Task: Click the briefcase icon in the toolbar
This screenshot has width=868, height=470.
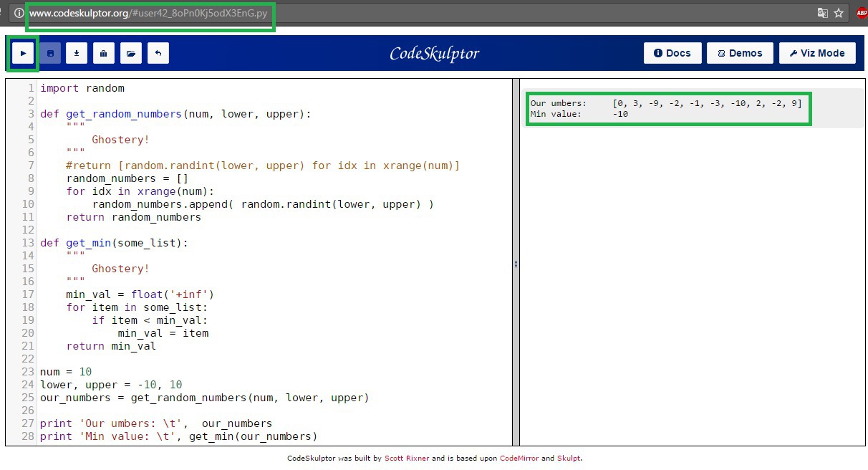Action: point(104,53)
